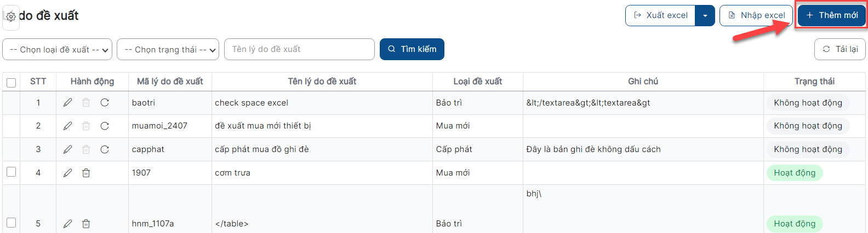Delete the 1907 row with trash icon
868x233 pixels.
[x=86, y=173]
